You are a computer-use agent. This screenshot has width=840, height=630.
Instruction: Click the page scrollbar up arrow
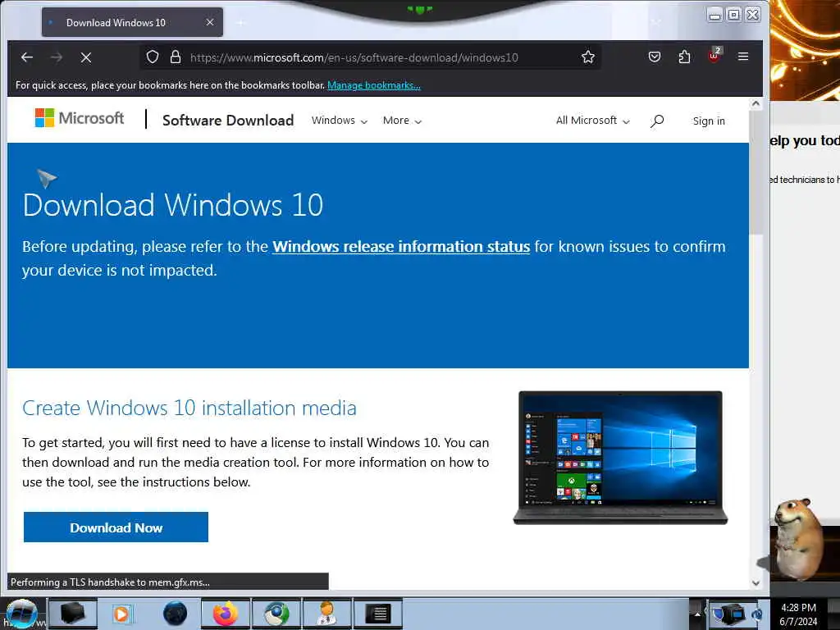(x=756, y=104)
